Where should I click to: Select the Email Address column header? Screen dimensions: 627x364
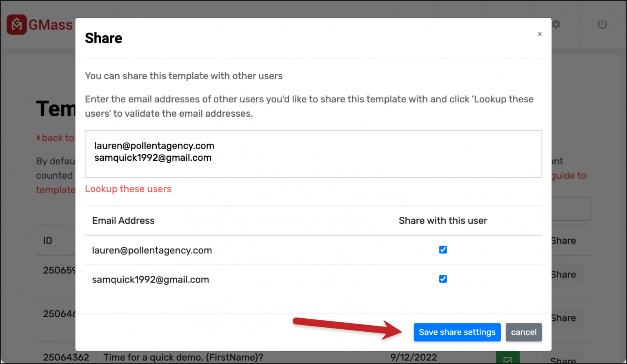123,220
